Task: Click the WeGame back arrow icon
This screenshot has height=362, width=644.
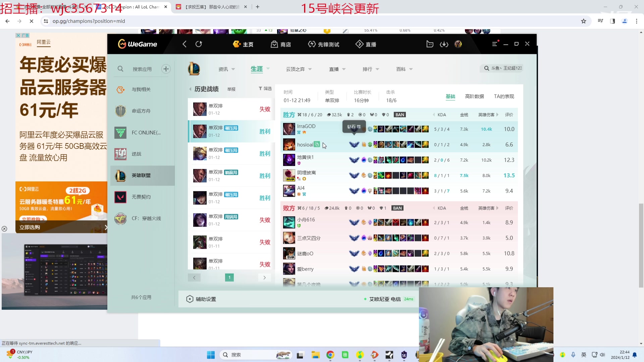Action: point(184,44)
